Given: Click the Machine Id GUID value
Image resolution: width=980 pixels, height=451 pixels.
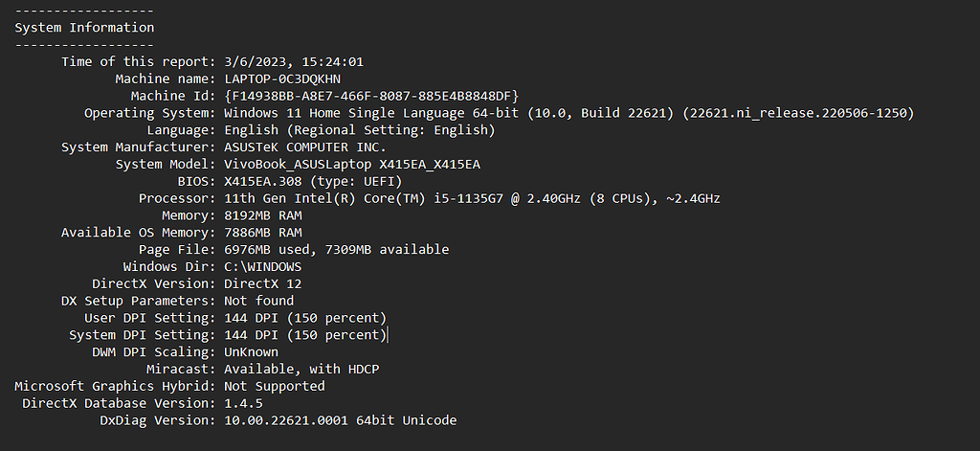Looking at the screenshot, I should coord(371,96).
